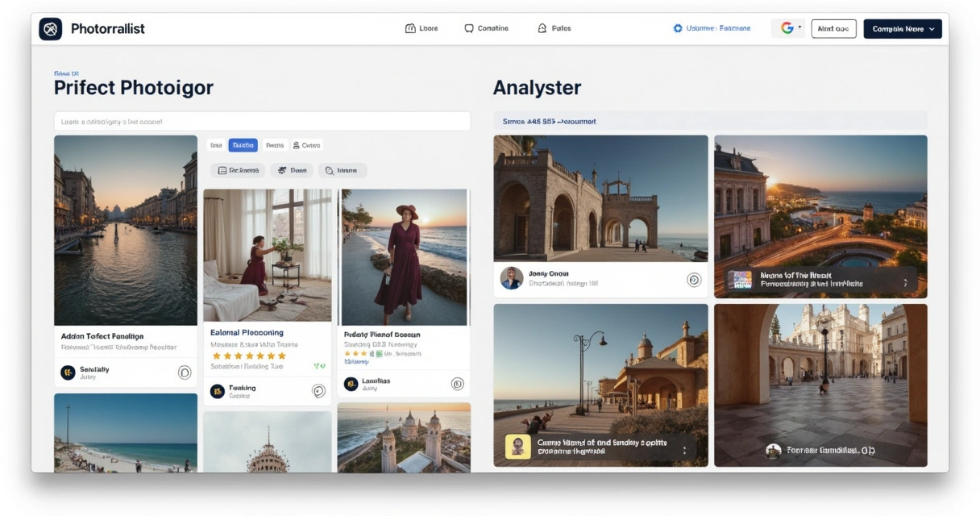Click the Photorrallist brand name

[x=107, y=29]
